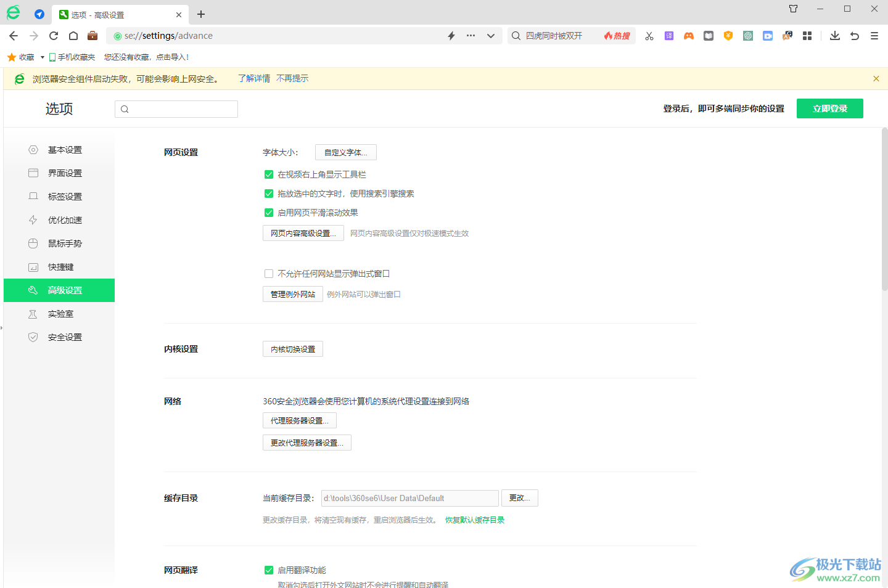Open the yellow shield security icon
The image size is (888, 588).
point(728,36)
